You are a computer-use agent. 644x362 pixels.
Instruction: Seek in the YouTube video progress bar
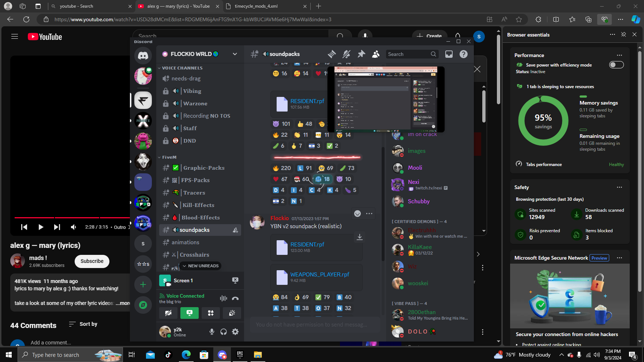coord(72,218)
